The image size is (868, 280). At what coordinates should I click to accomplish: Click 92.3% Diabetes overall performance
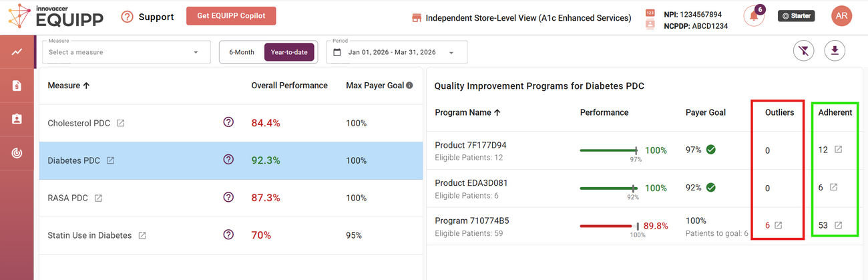coord(266,160)
